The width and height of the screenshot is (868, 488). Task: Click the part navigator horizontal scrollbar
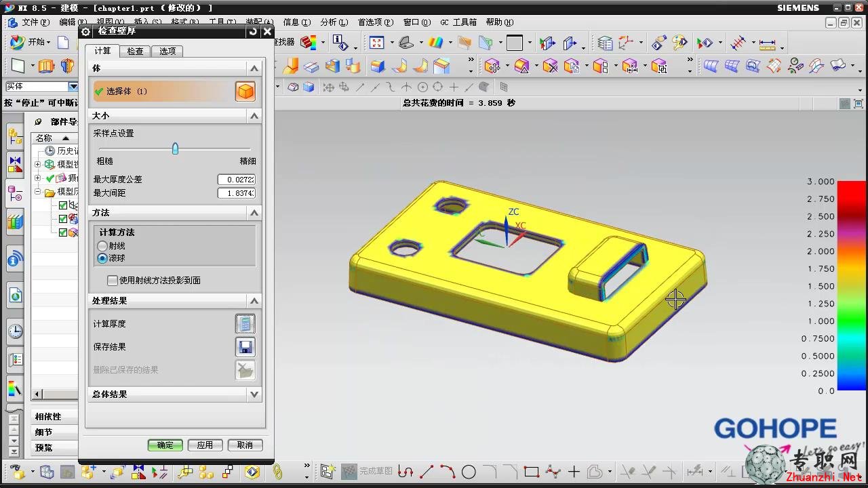point(55,394)
